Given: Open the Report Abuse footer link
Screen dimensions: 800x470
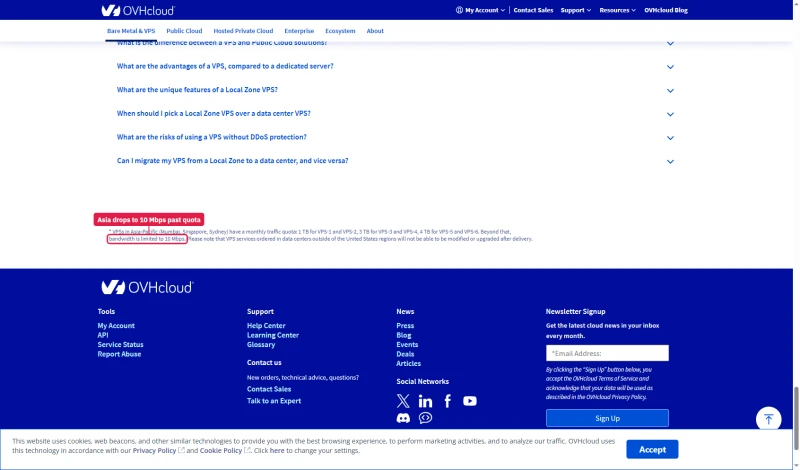Looking at the screenshot, I should [x=119, y=354].
